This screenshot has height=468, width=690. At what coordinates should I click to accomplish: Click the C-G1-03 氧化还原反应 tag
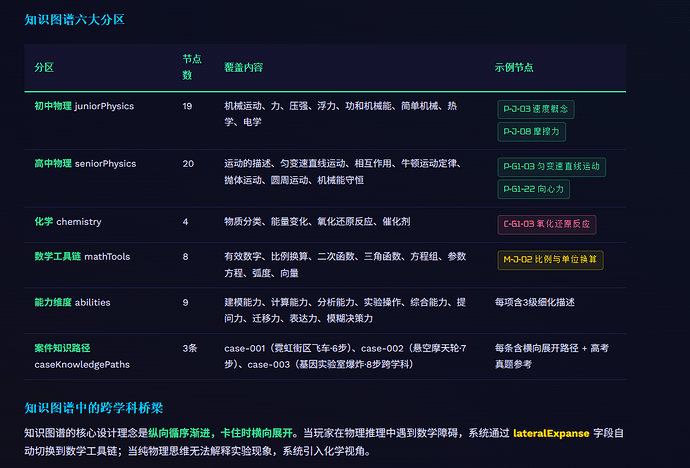point(547,224)
